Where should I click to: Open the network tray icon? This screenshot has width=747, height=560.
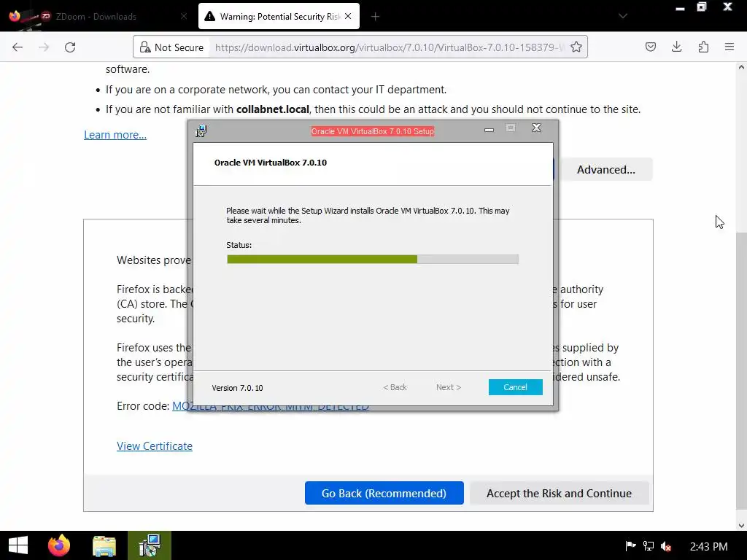(649, 545)
